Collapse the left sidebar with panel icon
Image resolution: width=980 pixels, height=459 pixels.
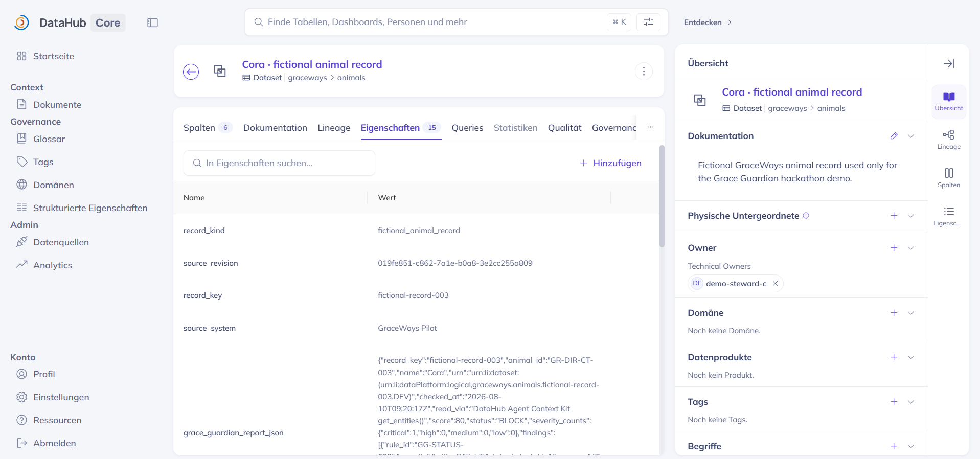point(152,22)
